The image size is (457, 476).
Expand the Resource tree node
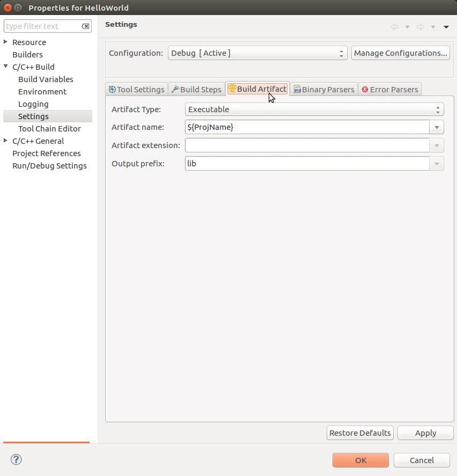coord(6,42)
